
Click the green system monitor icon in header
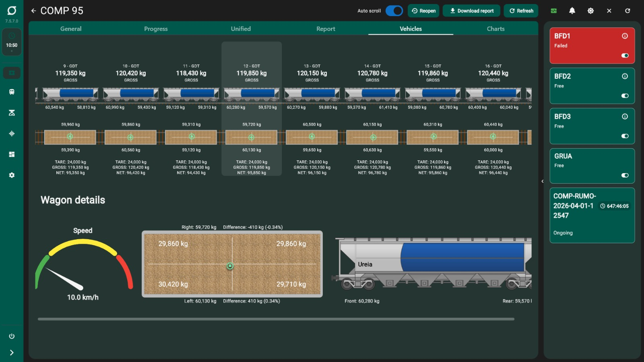(x=554, y=11)
